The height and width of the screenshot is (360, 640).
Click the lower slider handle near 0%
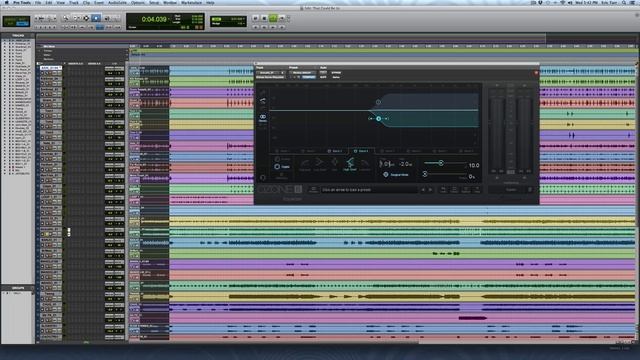pos(425,174)
